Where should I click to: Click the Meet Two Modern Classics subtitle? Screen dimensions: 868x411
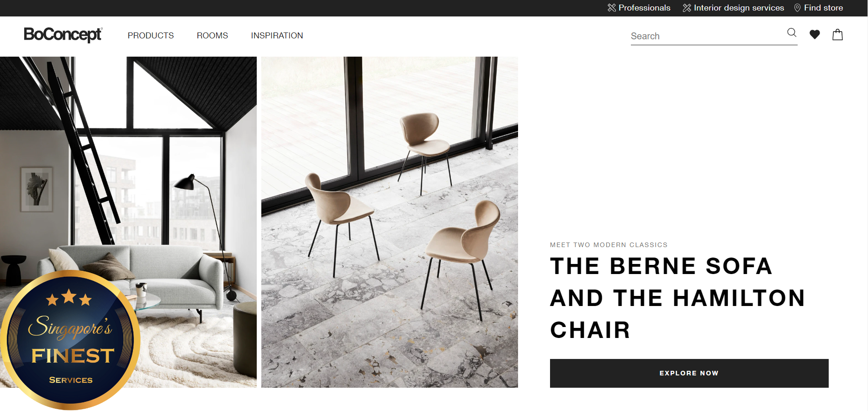click(x=609, y=245)
